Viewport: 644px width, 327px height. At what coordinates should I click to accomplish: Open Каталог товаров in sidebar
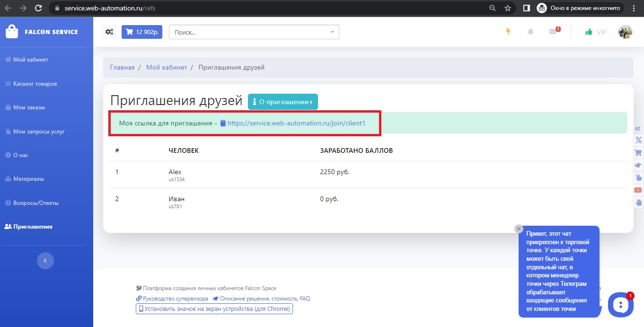(x=35, y=84)
